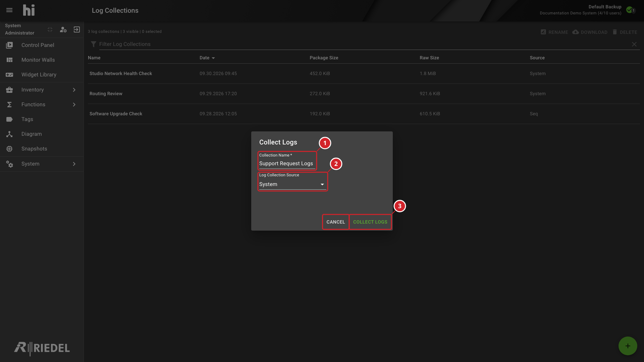Click the 09.30.2026 09:45 date cell
The height and width of the screenshot is (362, 644).
pyautogui.click(x=218, y=74)
